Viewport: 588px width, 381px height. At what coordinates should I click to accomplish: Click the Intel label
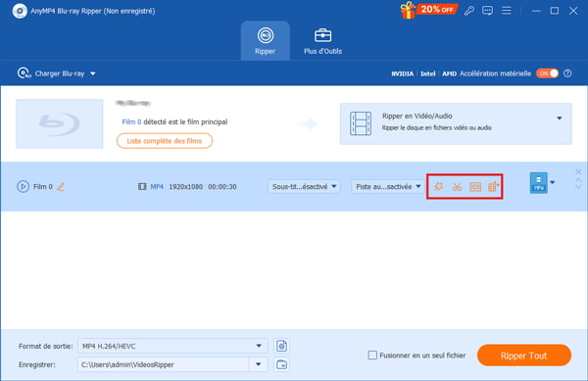(428, 73)
